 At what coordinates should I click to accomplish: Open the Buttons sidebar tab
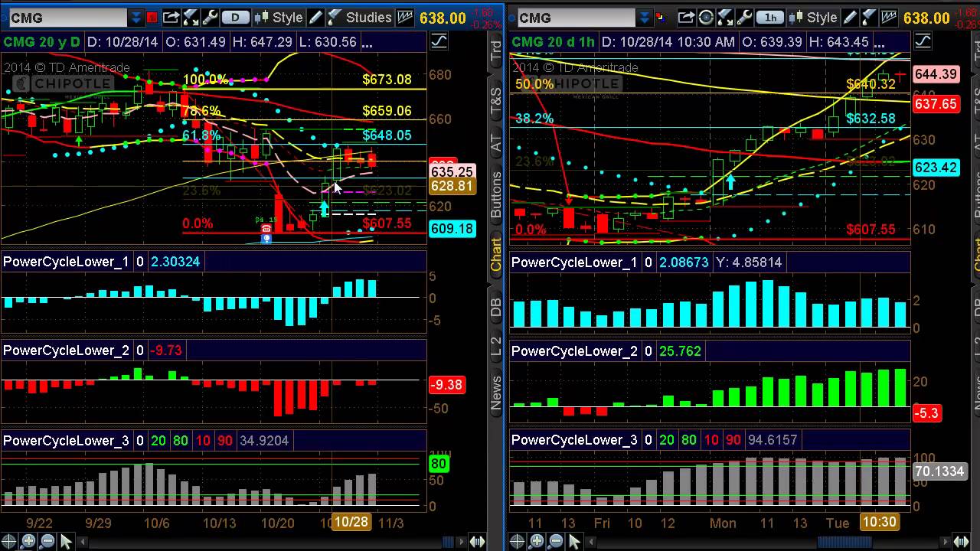point(496,196)
